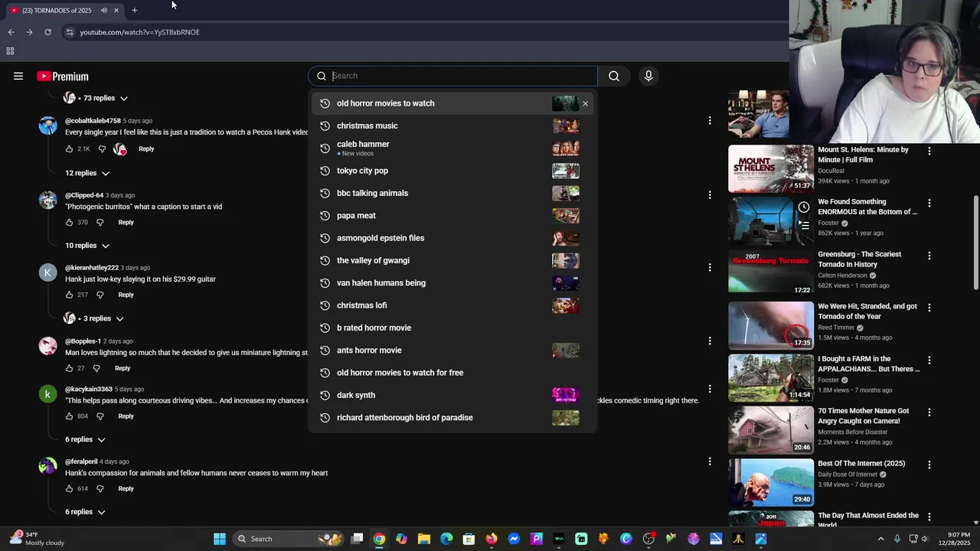This screenshot has height=551, width=980.
Task: Add 'We Found Something ENORMOUS' to Watch later
Action: (804, 207)
